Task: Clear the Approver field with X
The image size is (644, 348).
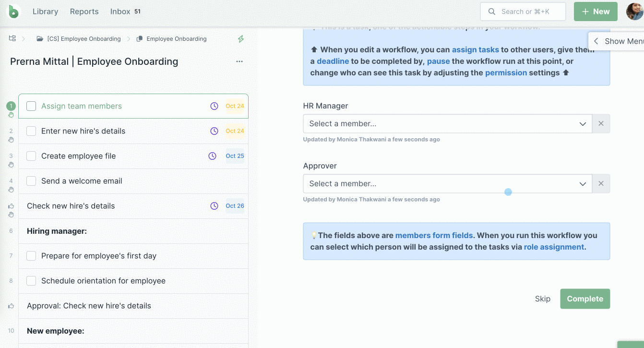Action: pyautogui.click(x=601, y=184)
